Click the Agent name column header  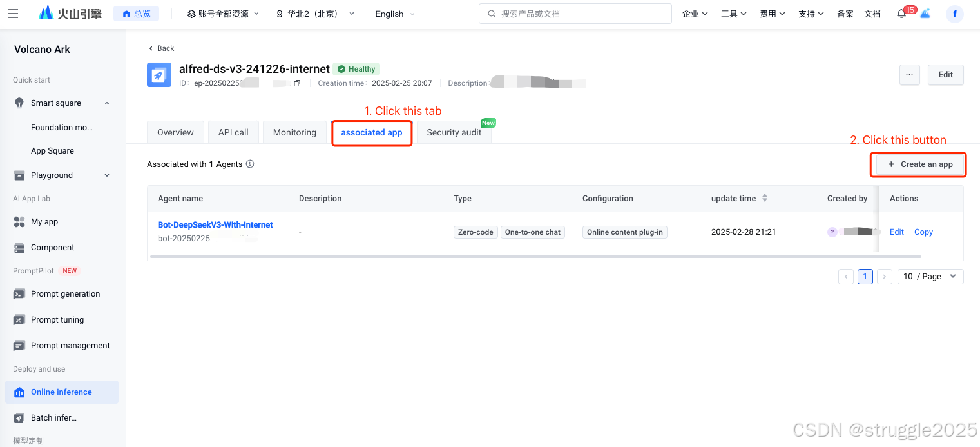pyautogui.click(x=180, y=199)
